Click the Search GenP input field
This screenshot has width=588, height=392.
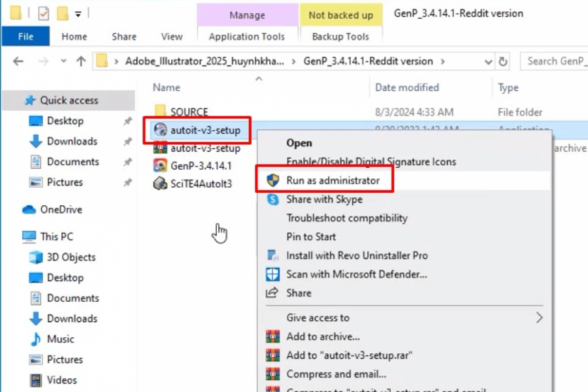[x=554, y=61]
